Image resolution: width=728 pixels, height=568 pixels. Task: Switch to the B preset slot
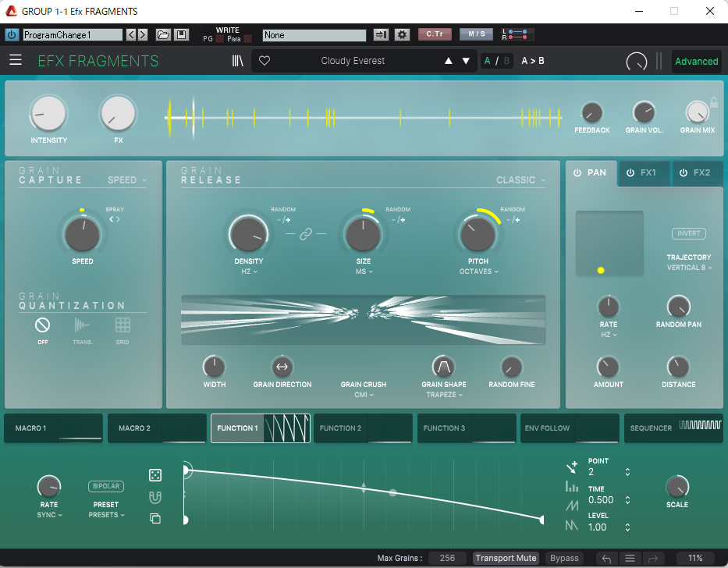(506, 61)
